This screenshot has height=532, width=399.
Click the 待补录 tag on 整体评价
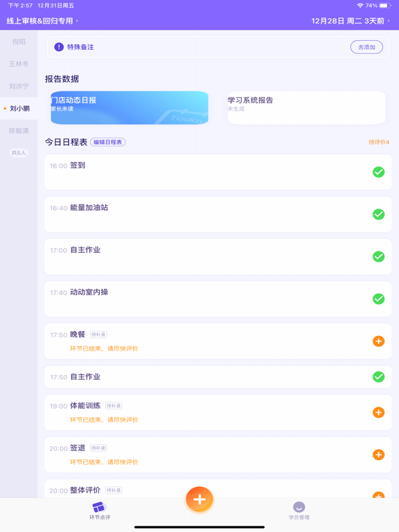tap(114, 490)
